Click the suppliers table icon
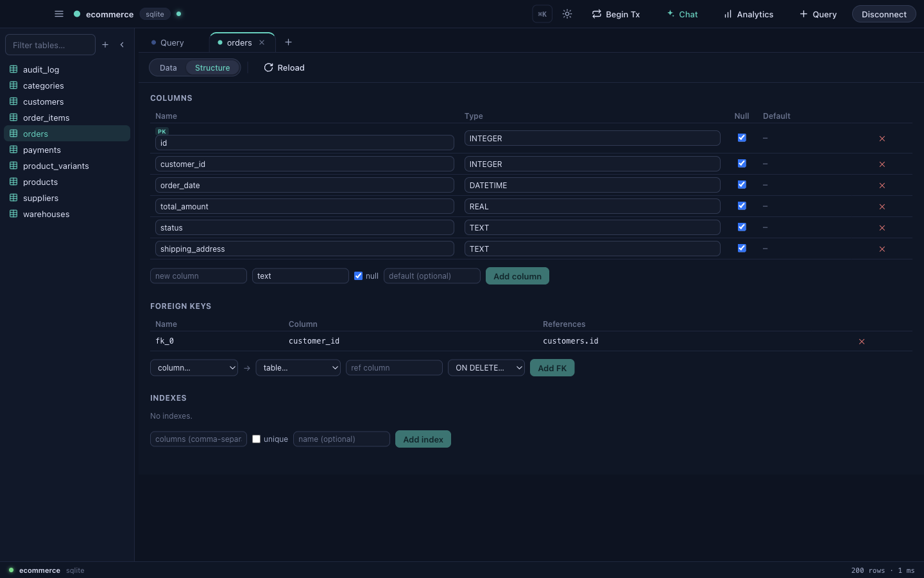Screen dimensions: 924x578 pos(13,197)
